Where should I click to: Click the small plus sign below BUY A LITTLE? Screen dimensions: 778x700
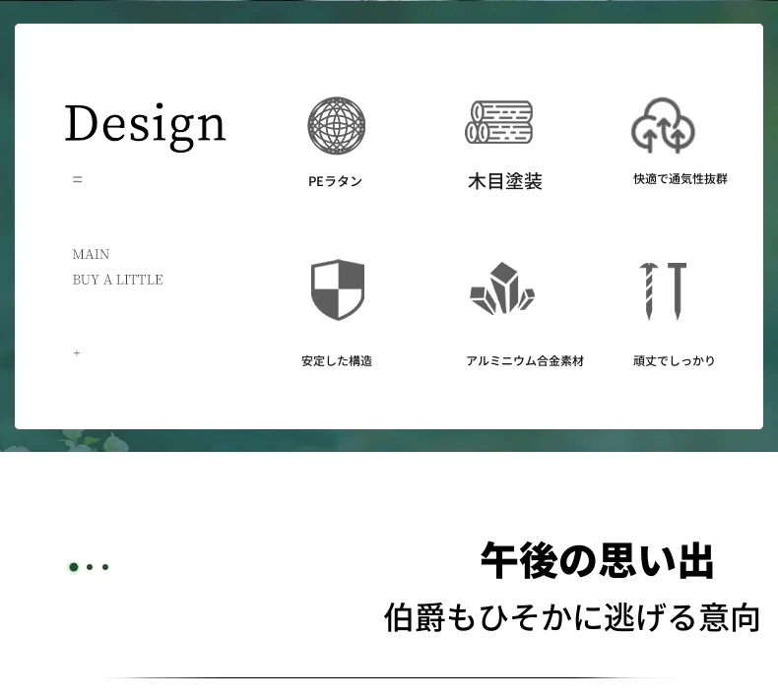(77, 352)
